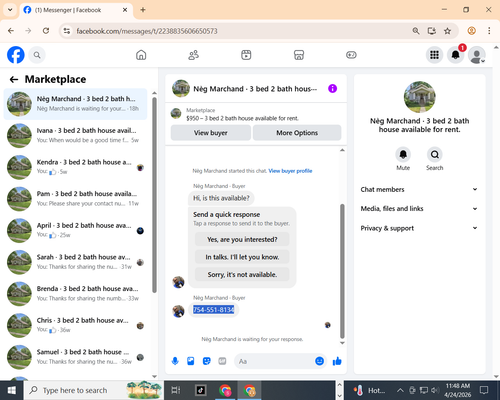
Task: Open TikTok app from the taskbar
Action: pos(201,390)
